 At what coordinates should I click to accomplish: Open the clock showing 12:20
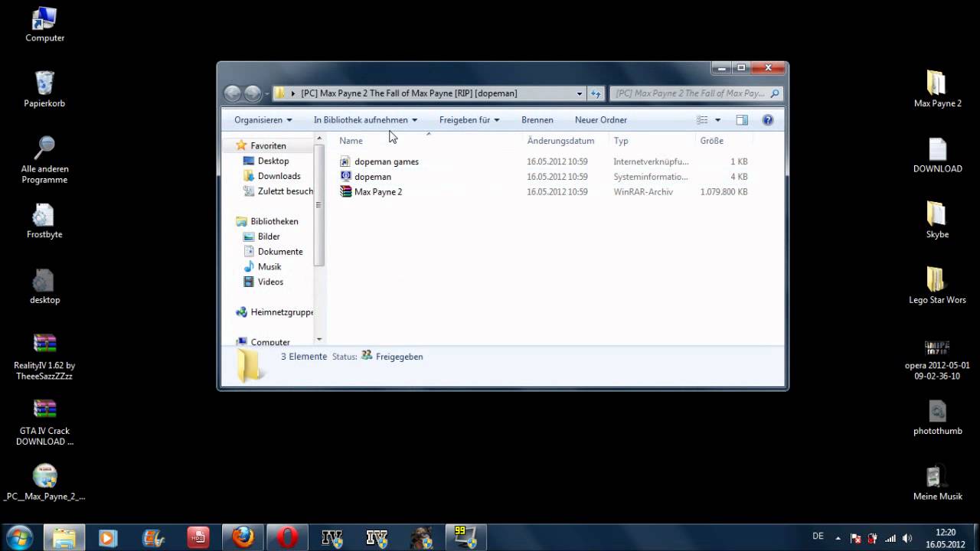click(x=946, y=537)
